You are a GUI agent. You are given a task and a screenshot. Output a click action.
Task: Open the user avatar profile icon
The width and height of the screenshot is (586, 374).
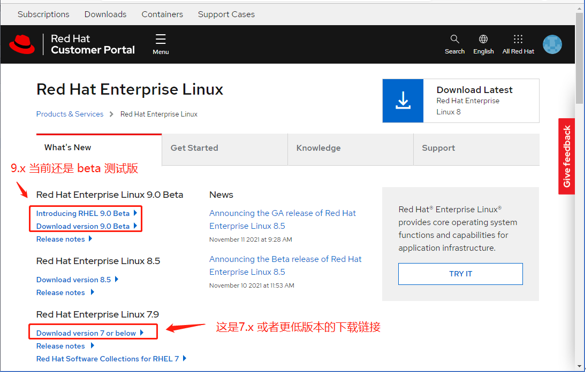tap(552, 44)
